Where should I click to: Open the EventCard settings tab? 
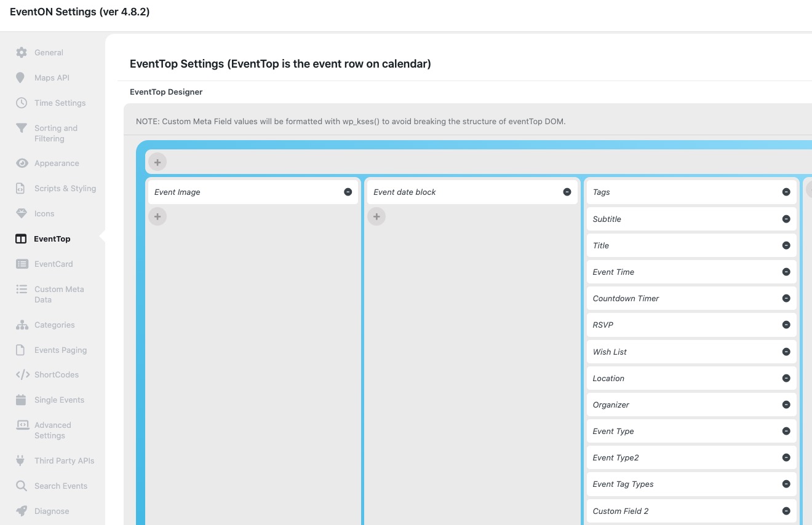[54, 264]
